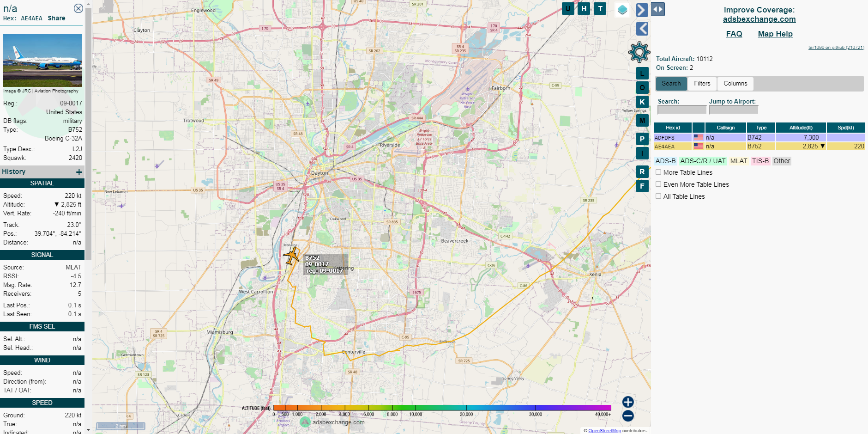Toggle sidebar width with double-arrow button
The height and width of the screenshot is (434, 868).
(658, 9)
